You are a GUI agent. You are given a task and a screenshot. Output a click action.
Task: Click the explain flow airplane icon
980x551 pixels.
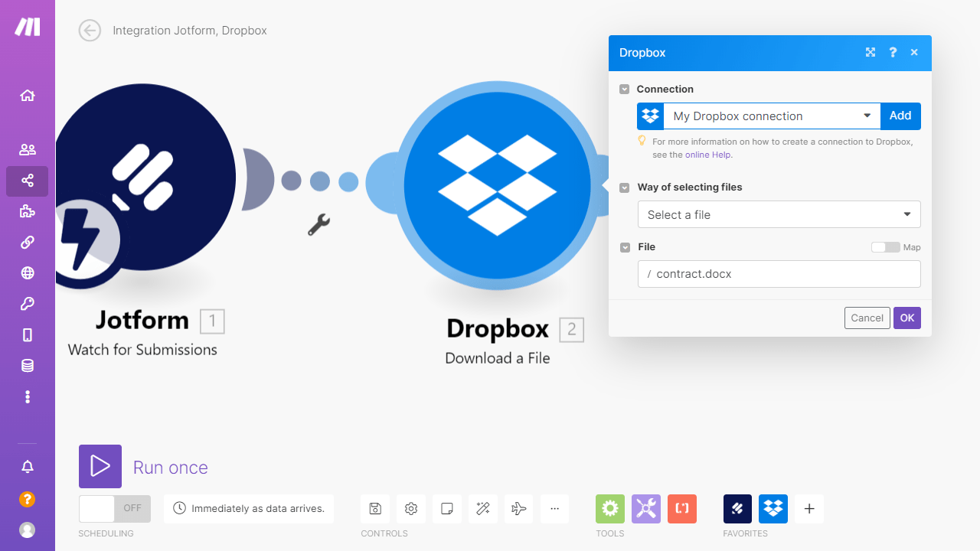pyautogui.click(x=519, y=508)
